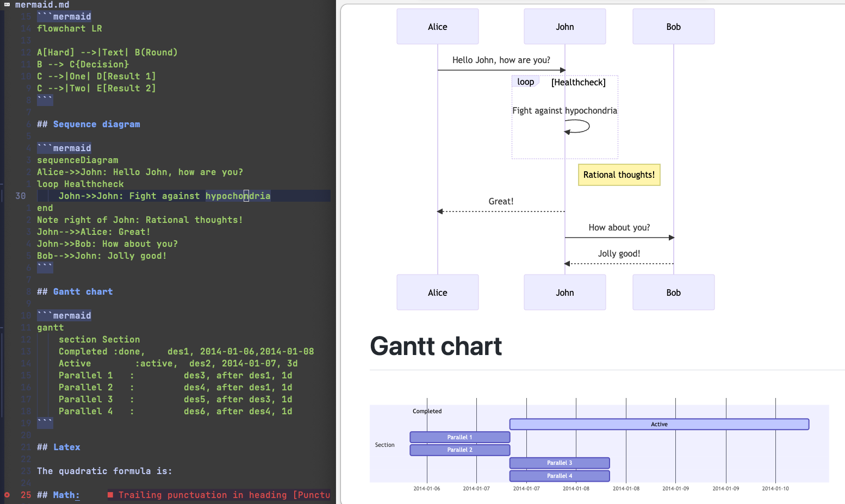Click the 'end' keyword line

coord(45,208)
